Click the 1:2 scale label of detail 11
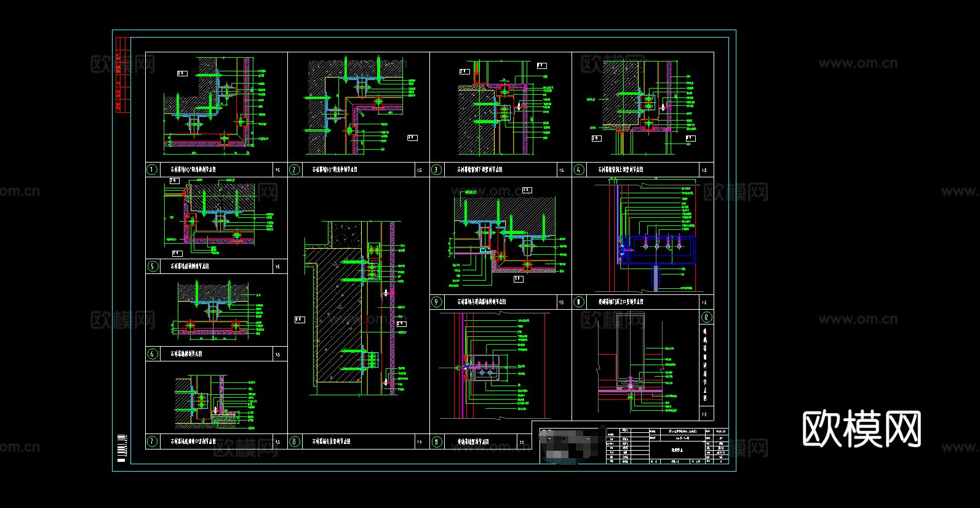This screenshot has height=508, width=980. (522, 442)
